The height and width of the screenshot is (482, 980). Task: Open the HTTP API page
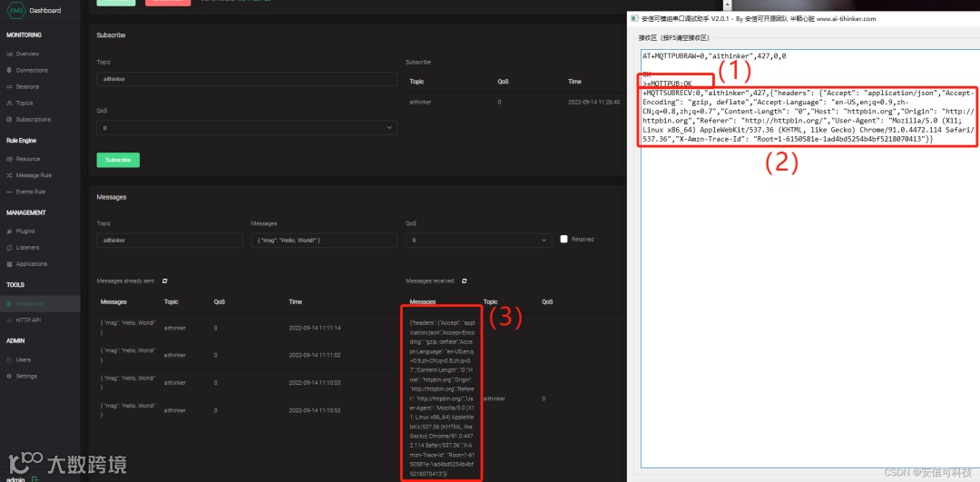pos(28,320)
